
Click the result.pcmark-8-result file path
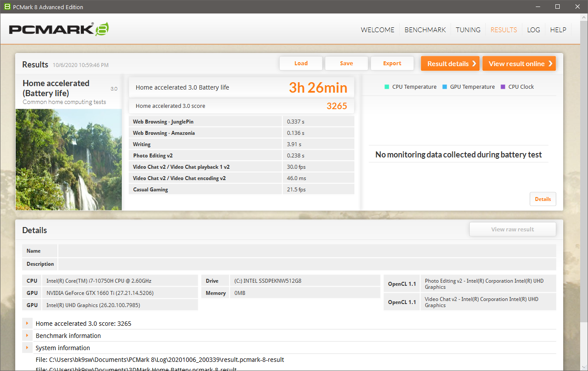click(160, 360)
